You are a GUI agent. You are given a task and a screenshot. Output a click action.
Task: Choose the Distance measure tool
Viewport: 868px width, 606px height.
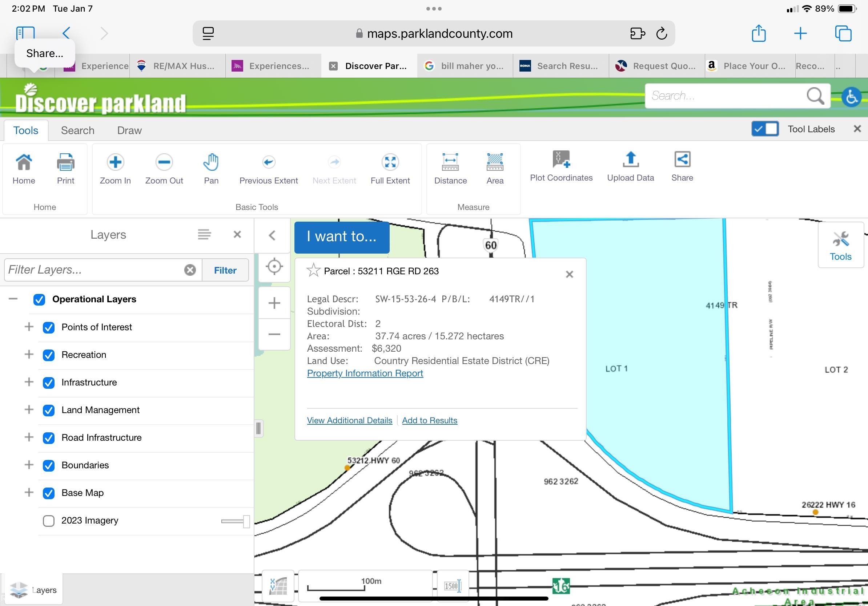[450, 162]
